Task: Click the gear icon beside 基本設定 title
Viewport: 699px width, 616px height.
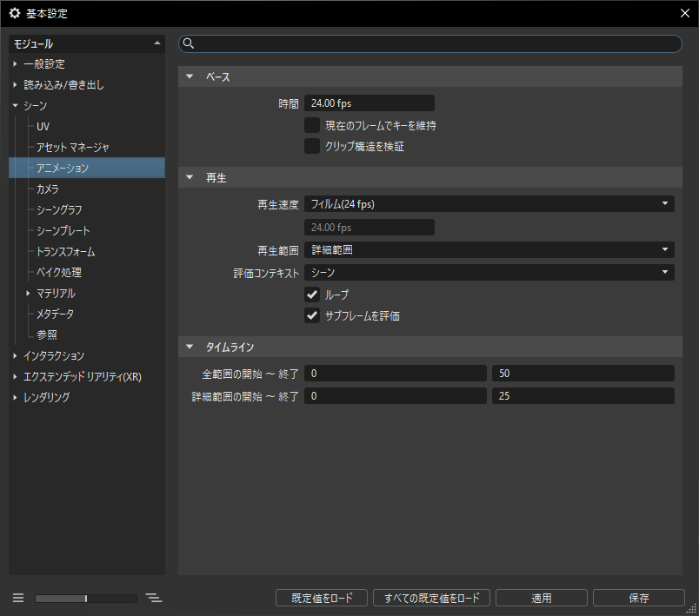Action: tap(15, 13)
